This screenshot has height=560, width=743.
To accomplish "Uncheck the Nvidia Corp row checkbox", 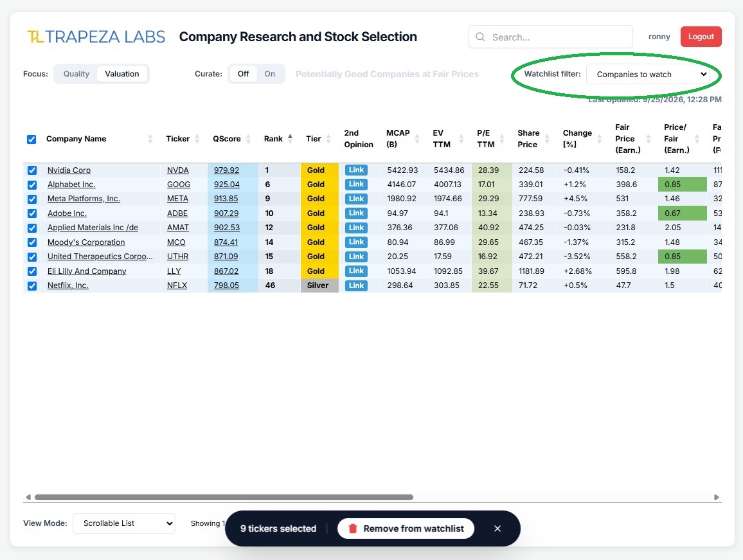I will click(x=31, y=170).
